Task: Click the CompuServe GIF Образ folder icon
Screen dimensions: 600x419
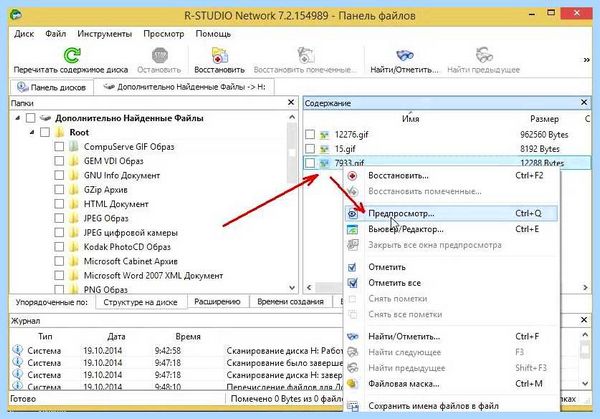Action: click(x=73, y=147)
